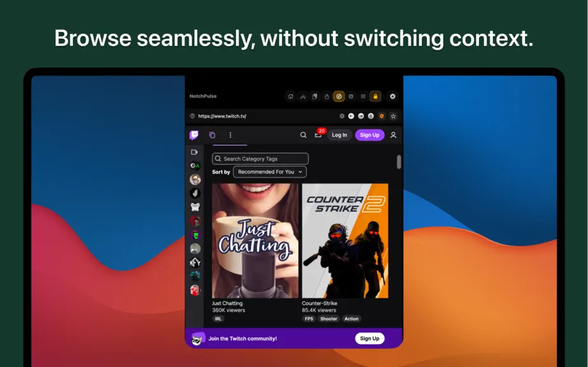Open the KFY channel avatar
Viewport: 588px width, 367px height.
click(195, 263)
